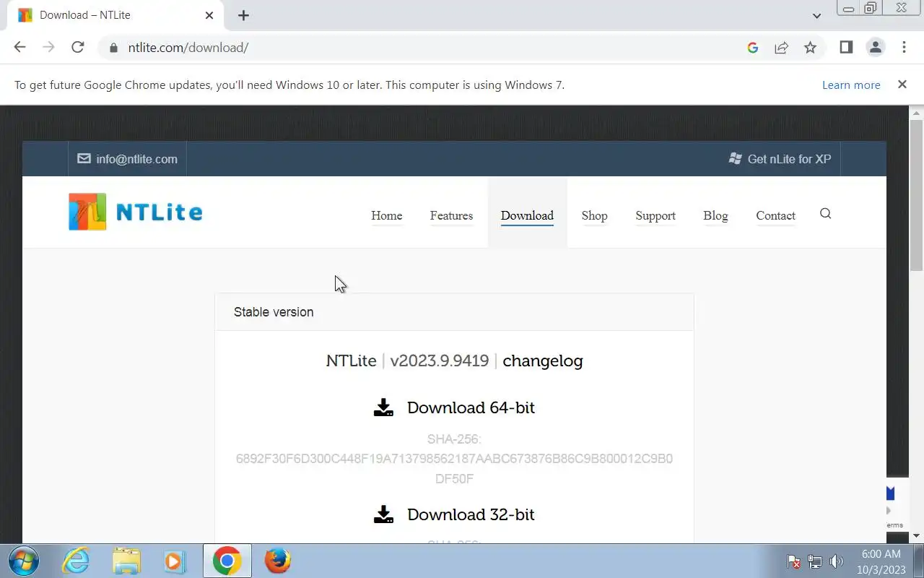
Task: Click the Chrome taskbar icon
Action: coord(227,561)
